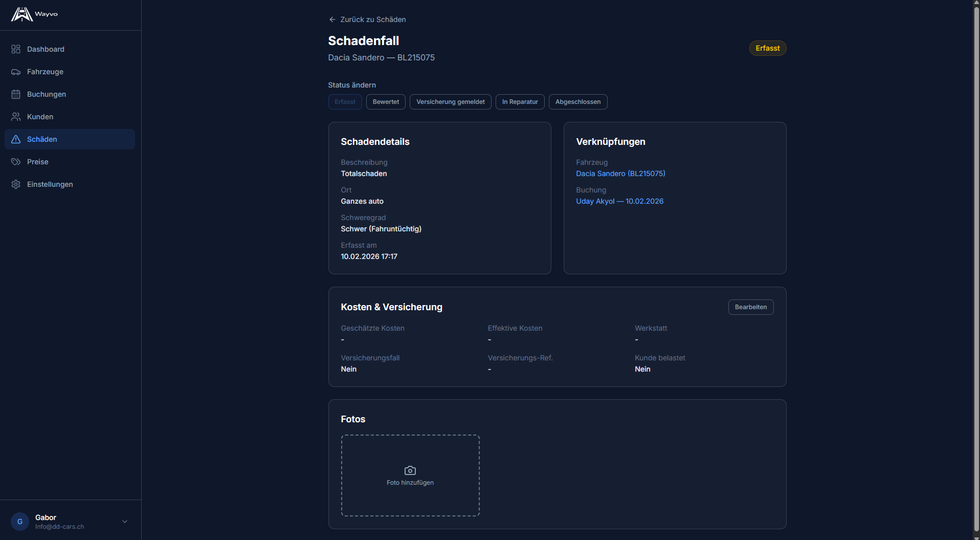Set status to Abgeschlossen
The width and height of the screenshot is (980, 540).
[x=577, y=102]
